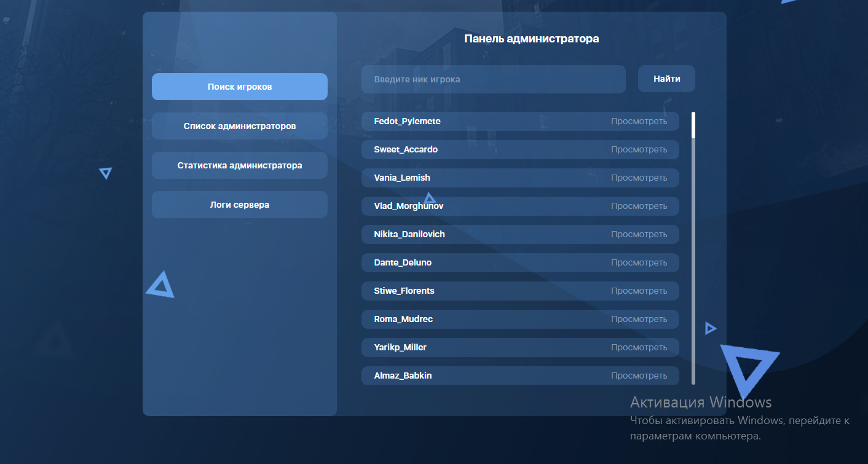
Task: View player Dante_Deluno via Просмотреть
Action: tap(639, 262)
